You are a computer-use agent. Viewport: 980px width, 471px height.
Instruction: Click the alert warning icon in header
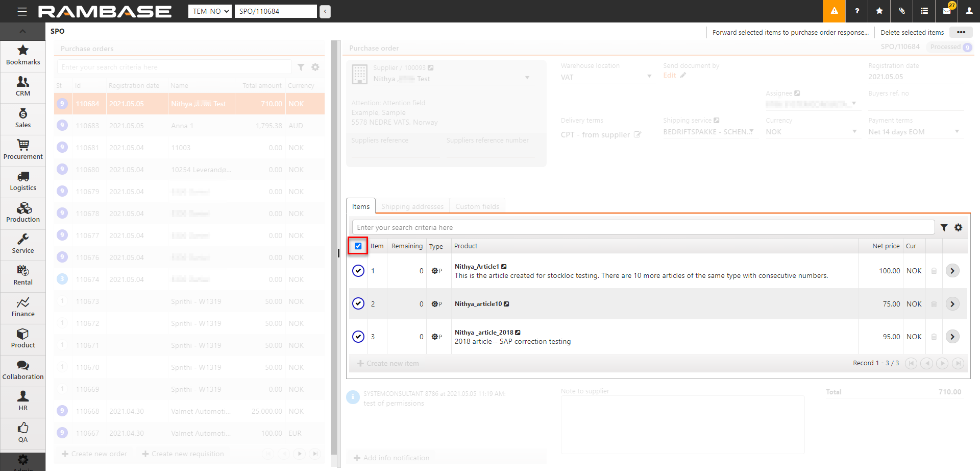click(834, 11)
